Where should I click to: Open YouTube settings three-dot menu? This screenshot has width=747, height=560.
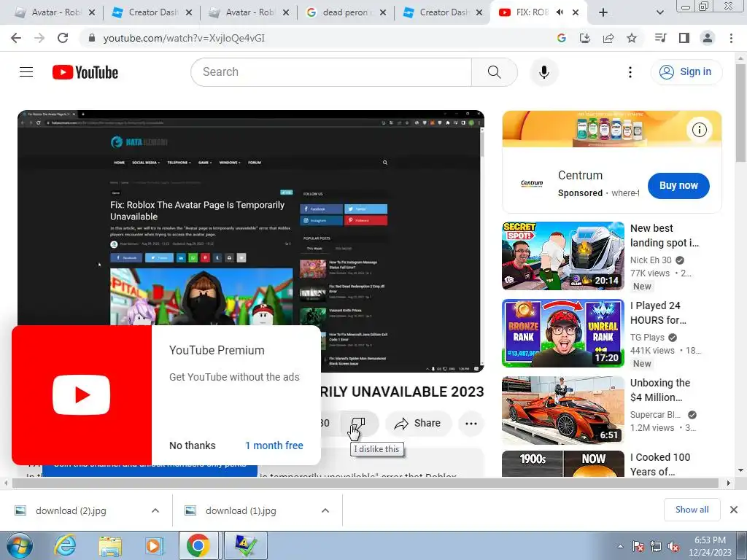630,72
